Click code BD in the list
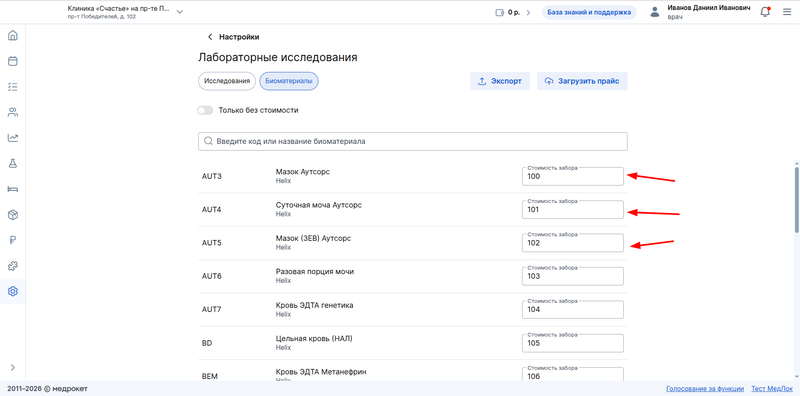Viewport: 800px width, 396px height. point(207,343)
